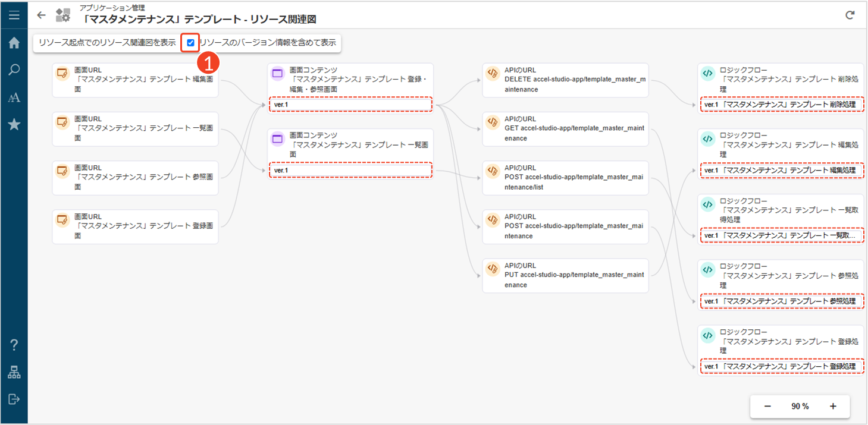Select the 削除処理 logic flow node
This screenshot has width=868, height=425.
(x=781, y=80)
